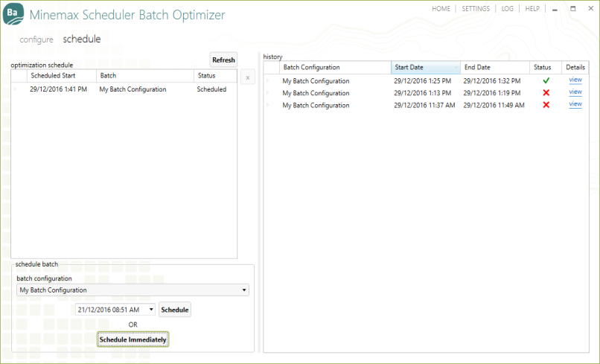The height and width of the screenshot is (364, 600).
Task: Click 'My Batch Configuration' in optimization schedule
Action: [133, 89]
